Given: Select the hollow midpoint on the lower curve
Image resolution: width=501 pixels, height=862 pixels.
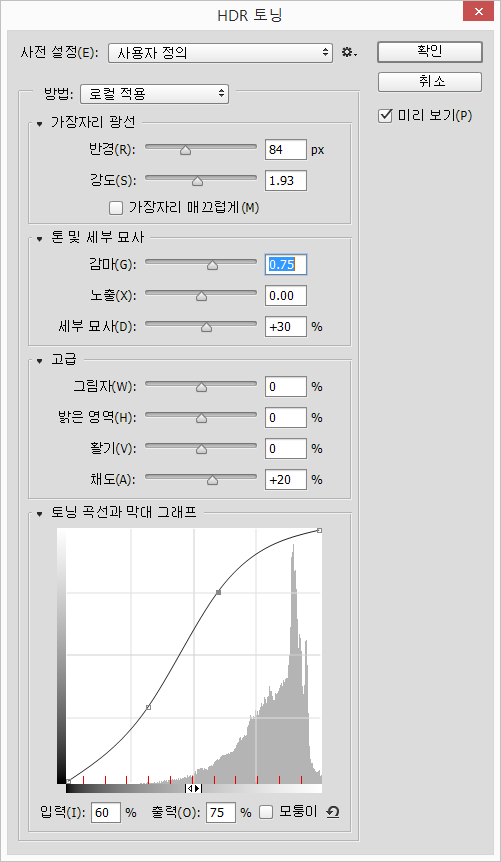Looking at the screenshot, I should click(148, 707).
